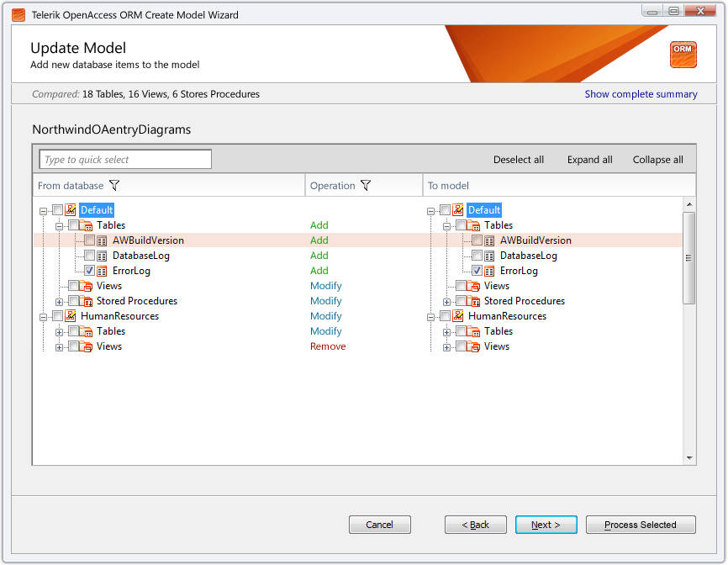This screenshot has width=728, height=565.
Task: Click Views folder icon under Default, From database
Action: (x=86, y=286)
